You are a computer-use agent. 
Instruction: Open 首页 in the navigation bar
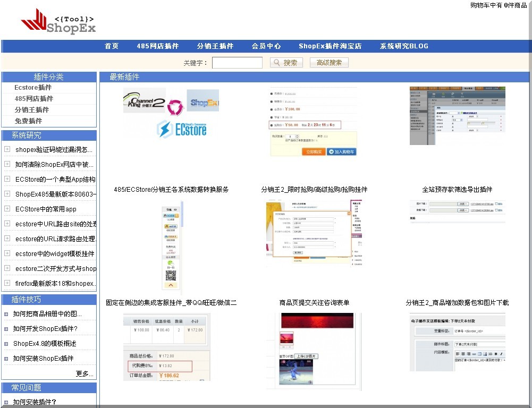coord(112,46)
